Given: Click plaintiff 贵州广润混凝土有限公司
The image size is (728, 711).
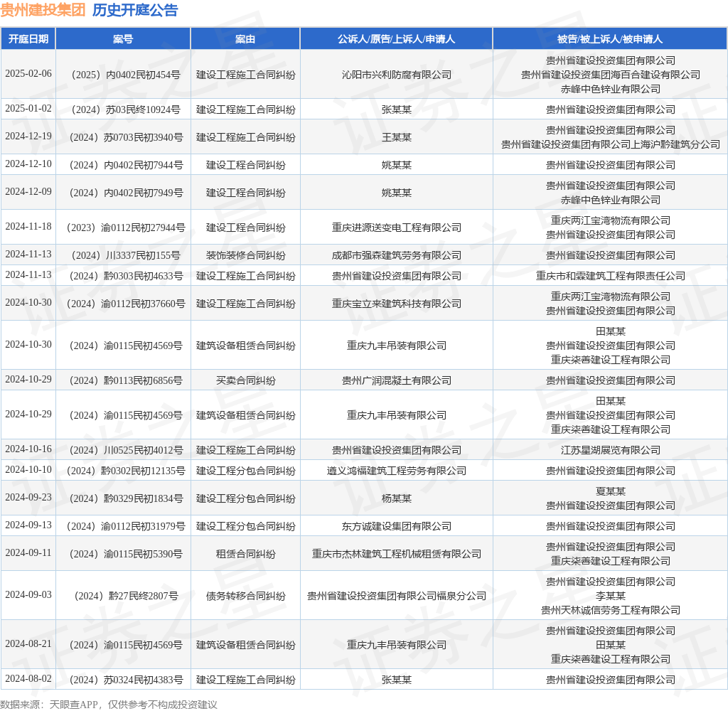Looking at the screenshot, I should (397, 380).
